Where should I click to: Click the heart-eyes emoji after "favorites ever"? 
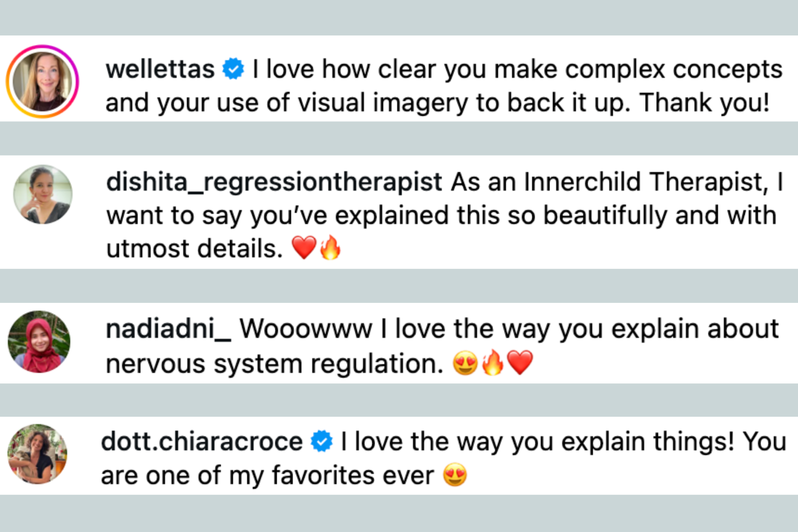pyautogui.click(x=455, y=475)
